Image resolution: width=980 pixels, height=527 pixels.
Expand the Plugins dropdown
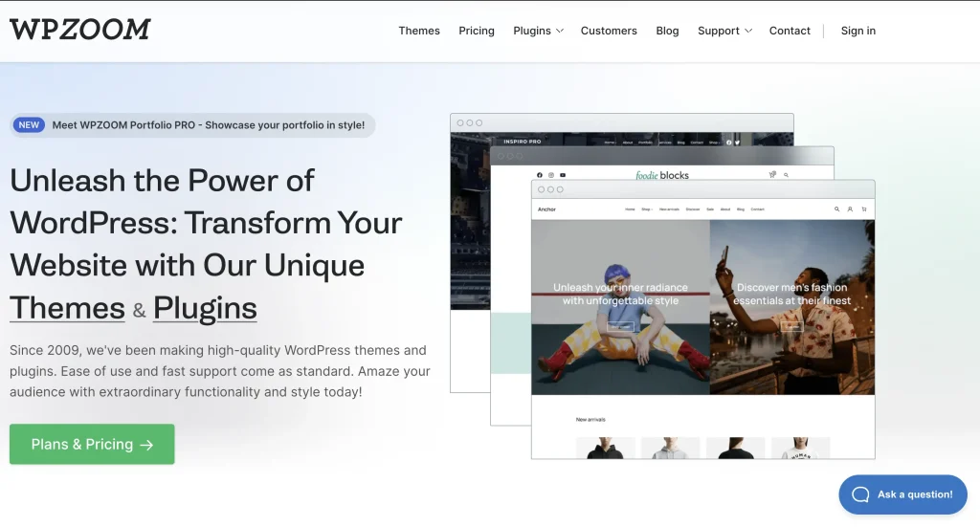(x=538, y=31)
